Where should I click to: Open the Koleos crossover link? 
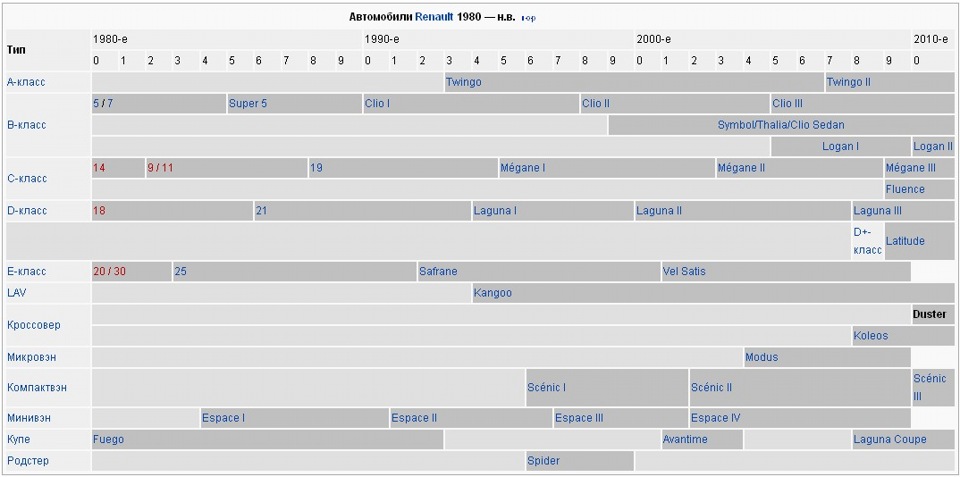(x=871, y=336)
